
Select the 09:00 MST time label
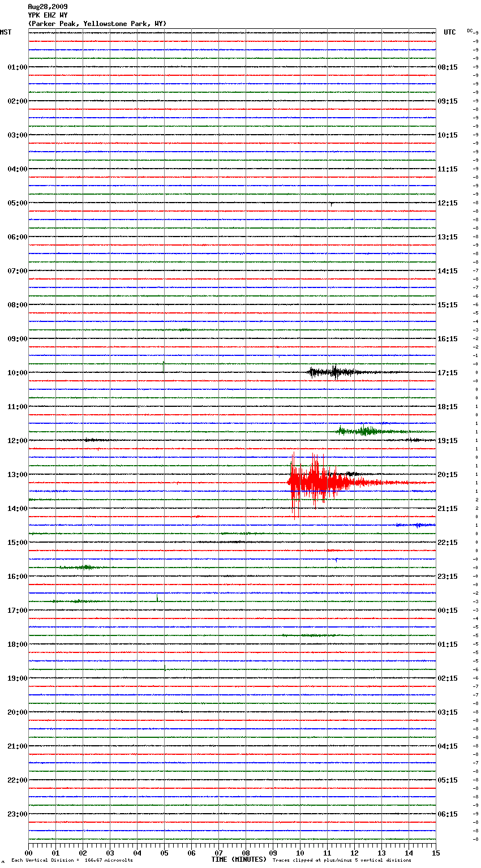(x=18, y=339)
